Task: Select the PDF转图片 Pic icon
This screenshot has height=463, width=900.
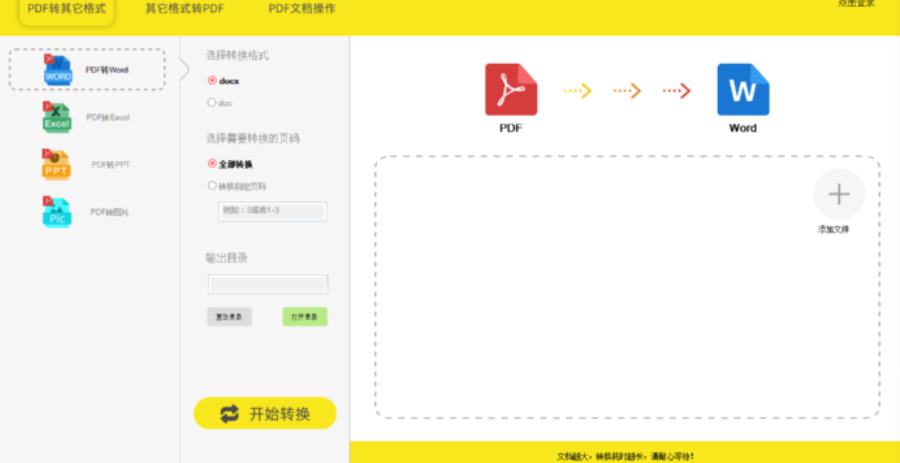Action: [56, 212]
